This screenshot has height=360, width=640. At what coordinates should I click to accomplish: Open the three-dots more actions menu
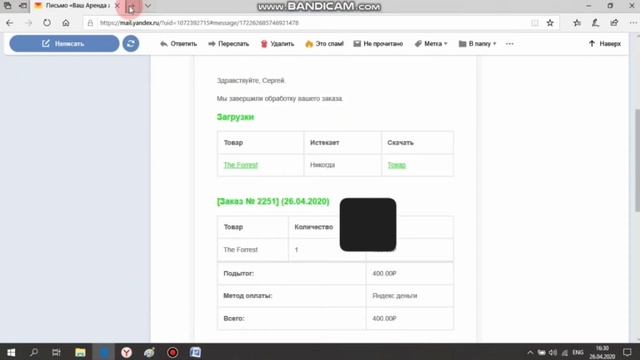pyautogui.click(x=509, y=44)
